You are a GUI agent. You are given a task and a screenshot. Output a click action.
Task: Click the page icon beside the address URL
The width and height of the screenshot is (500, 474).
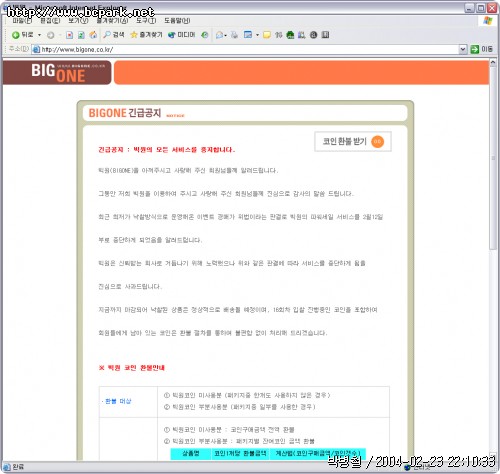36,49
